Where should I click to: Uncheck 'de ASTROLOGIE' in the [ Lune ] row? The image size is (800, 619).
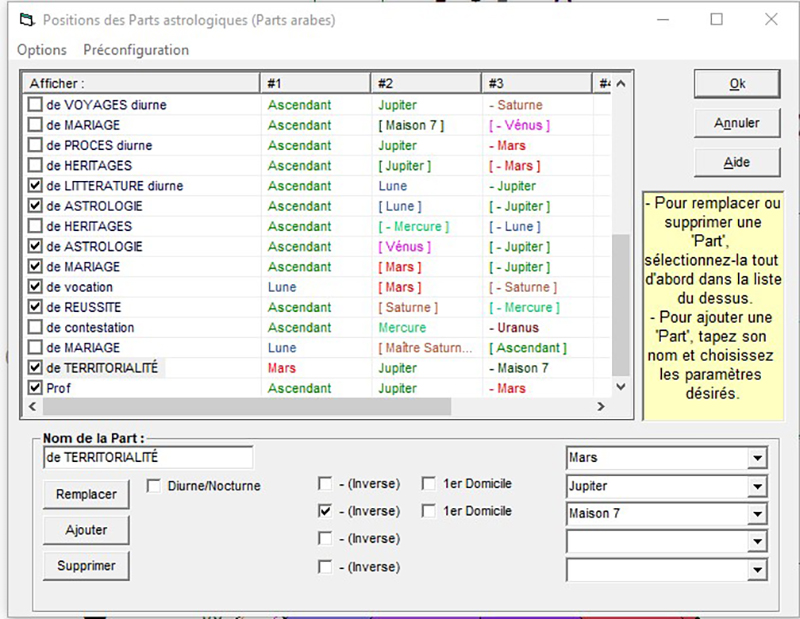pos(35,206)
